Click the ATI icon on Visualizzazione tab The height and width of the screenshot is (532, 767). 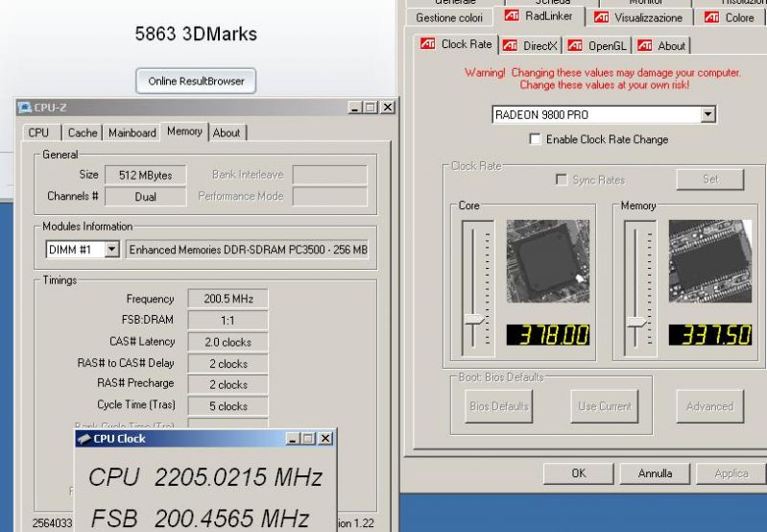point(601,17)
